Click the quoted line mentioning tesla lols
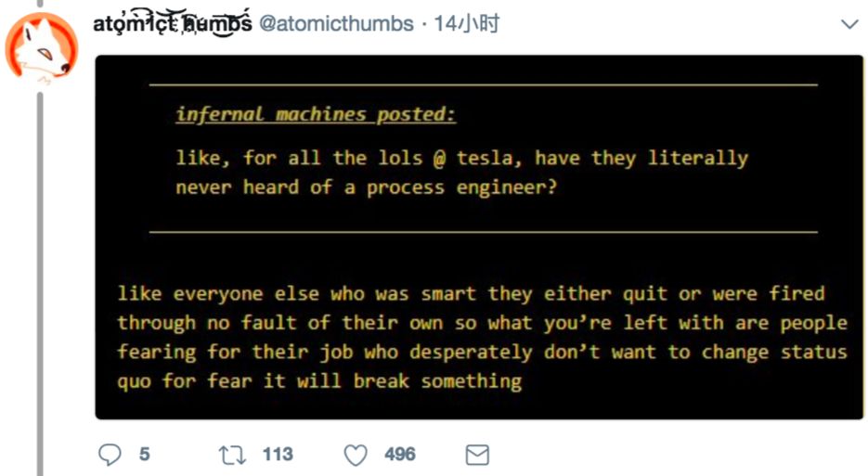The height and width of the screenshot is (476, 868). pyautogui.click(x=461, y=159)
